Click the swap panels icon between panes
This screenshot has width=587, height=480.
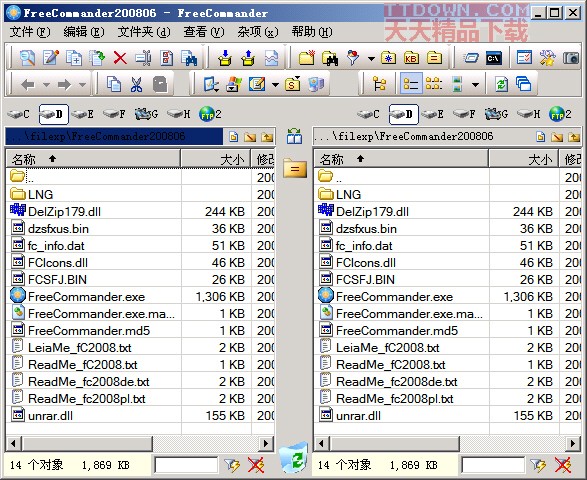pos(294,136)
